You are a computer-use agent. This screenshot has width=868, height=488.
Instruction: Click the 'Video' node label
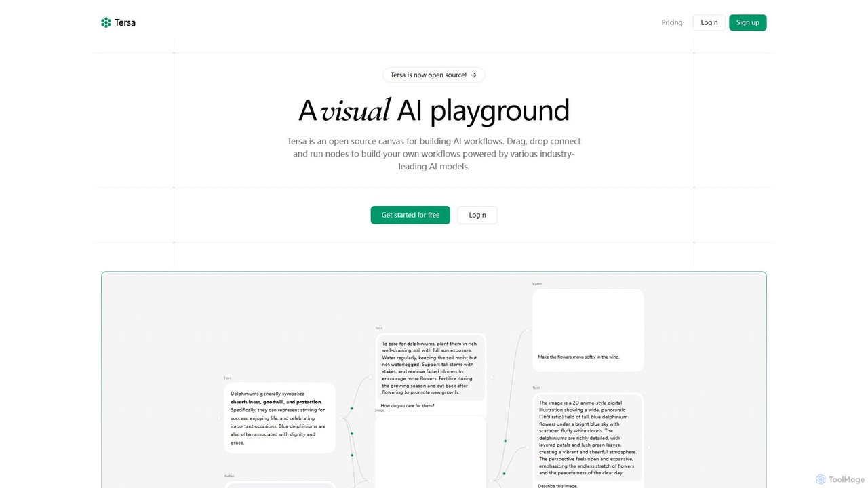[537, 284]
